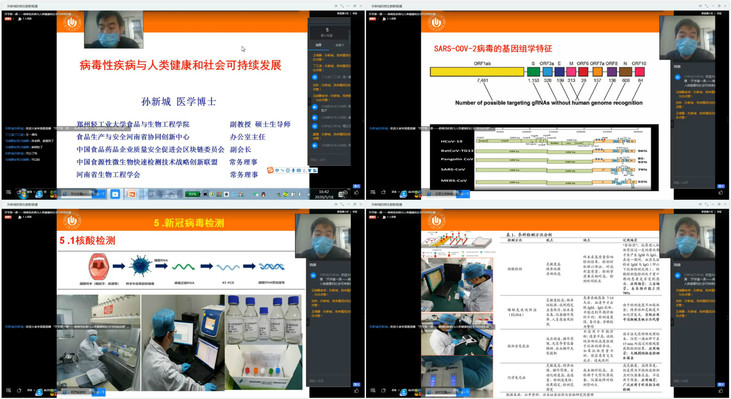This screenshot has width=731, height=399.
Task: Click the Windows Start orb in the shared taskbar
Action: [22, 193]
